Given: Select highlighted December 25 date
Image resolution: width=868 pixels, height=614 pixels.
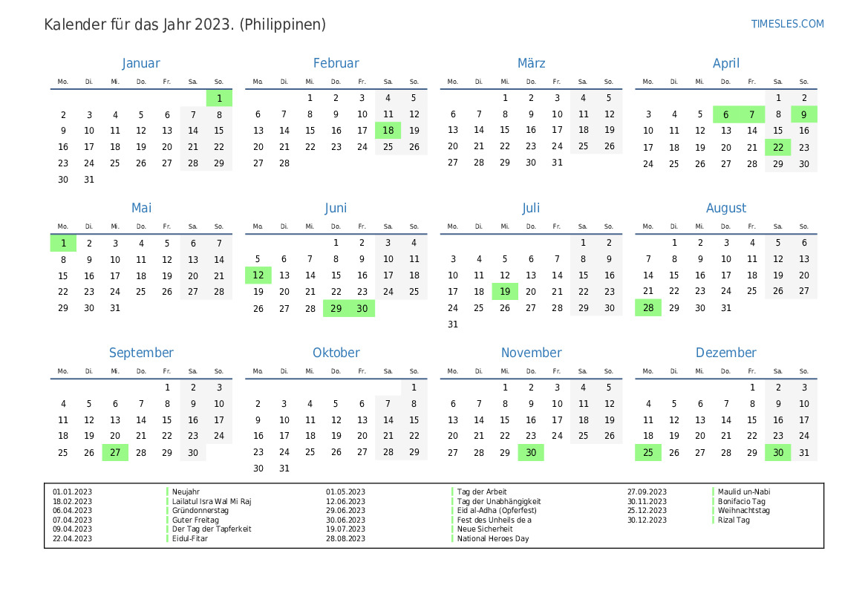Looking at the screenshot, I should pos(648,452).
